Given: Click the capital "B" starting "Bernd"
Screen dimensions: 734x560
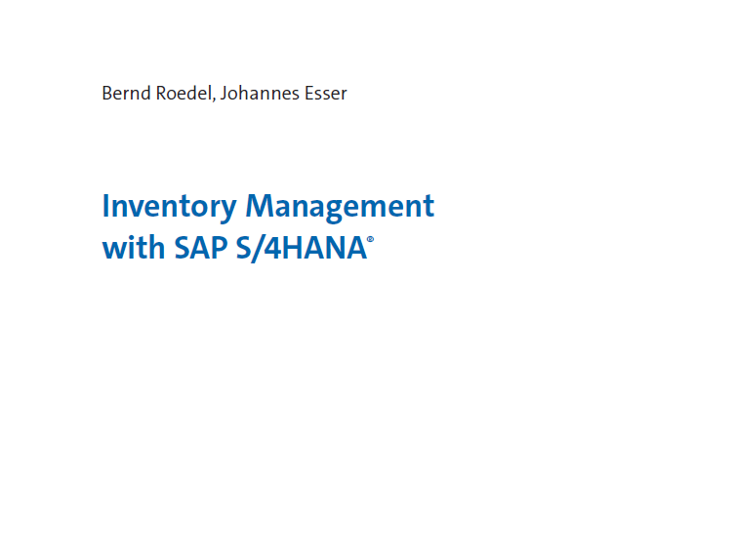Looking at the screenshot, I should pos(106,94).
